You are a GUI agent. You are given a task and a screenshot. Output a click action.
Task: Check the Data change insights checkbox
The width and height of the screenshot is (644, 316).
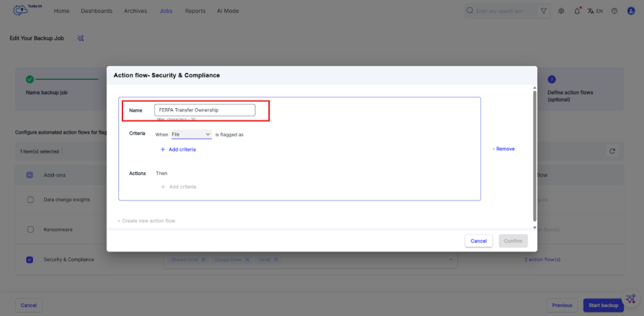[30, 200]
